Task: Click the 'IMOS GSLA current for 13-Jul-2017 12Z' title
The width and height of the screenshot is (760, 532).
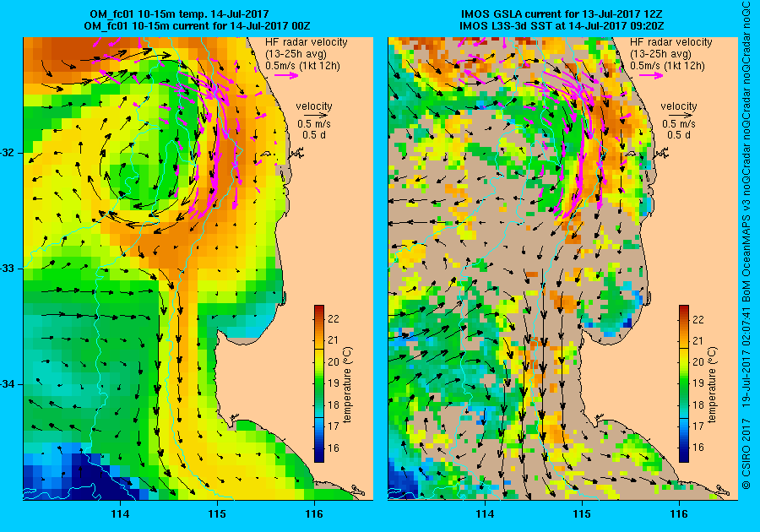Action: pos(562,14)
